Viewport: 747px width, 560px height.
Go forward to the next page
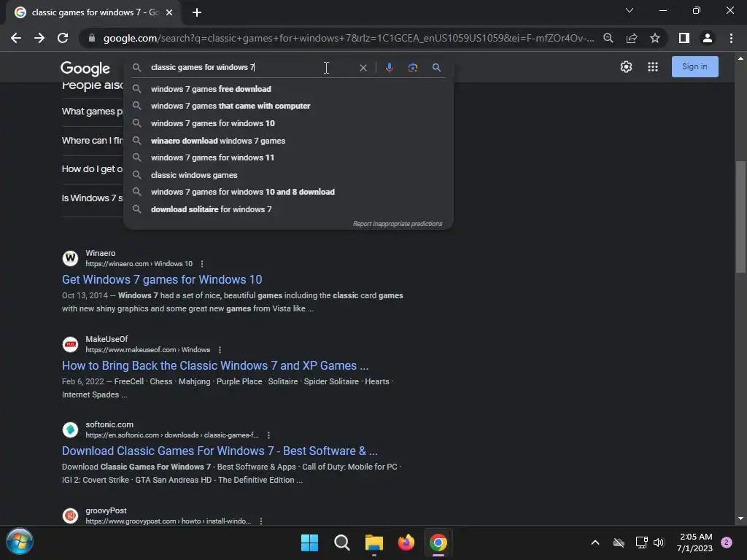coord(39,38)
